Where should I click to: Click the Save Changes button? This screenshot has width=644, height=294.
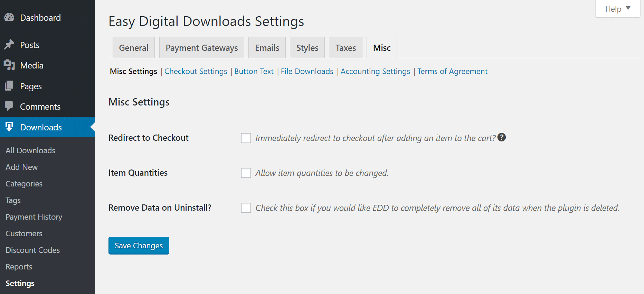pos(139,246)
